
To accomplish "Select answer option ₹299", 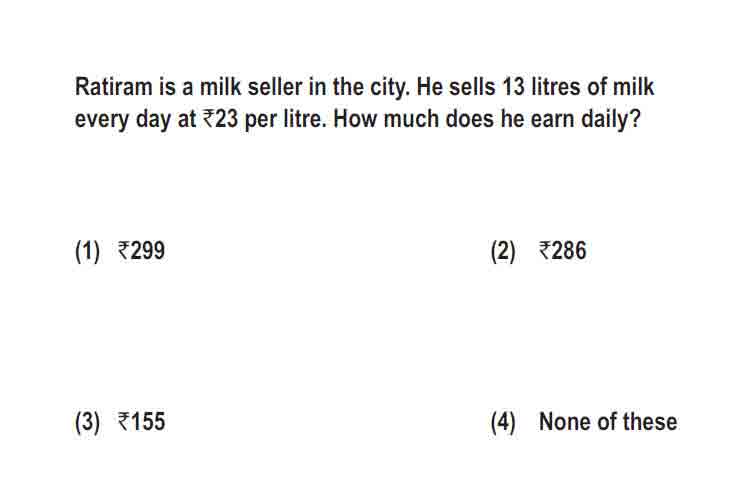I will 141,251.
